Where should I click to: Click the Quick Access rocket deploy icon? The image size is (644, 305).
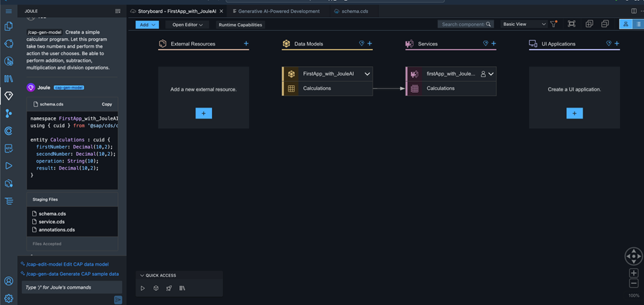[x=169, y=288]
